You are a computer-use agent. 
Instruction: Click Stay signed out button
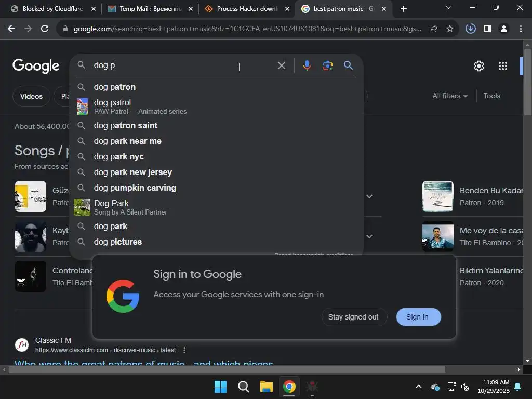353,317
